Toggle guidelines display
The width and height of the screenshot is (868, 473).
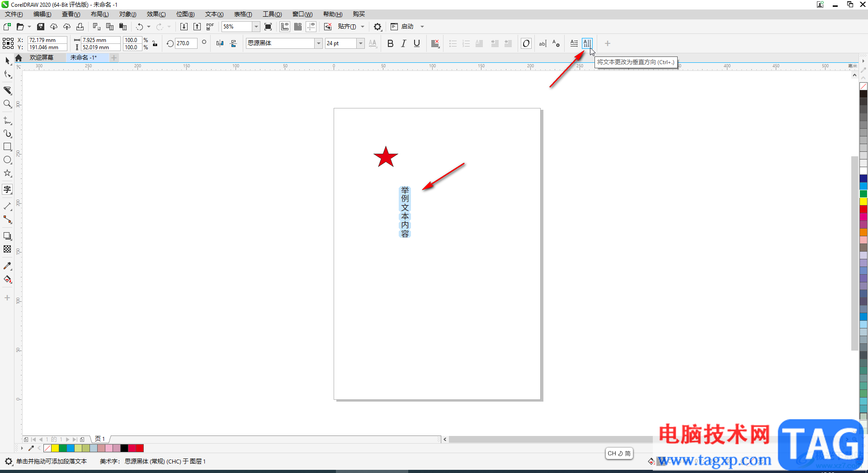[311, 27]
